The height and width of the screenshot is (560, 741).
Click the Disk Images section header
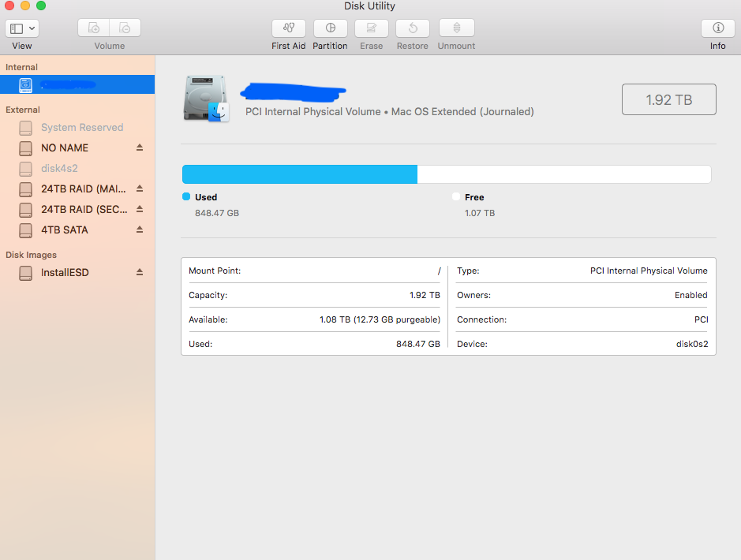32,255
